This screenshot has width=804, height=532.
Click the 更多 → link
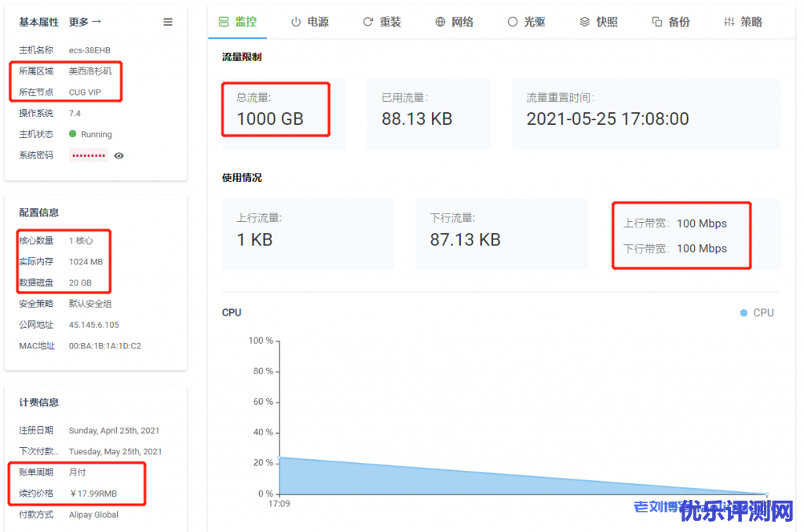[85, 22]
